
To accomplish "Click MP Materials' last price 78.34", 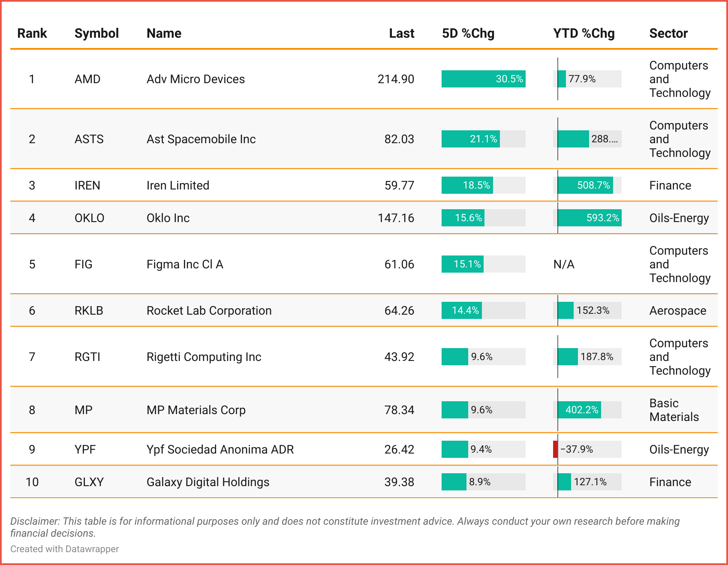I will click(x=399, y=410).
